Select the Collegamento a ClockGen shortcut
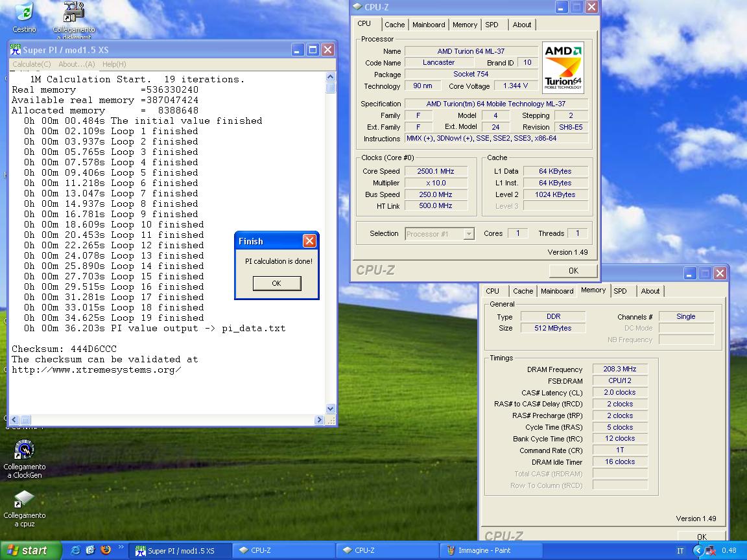The height and width of the screenshot is (560, 747). [x=24, y=459]
